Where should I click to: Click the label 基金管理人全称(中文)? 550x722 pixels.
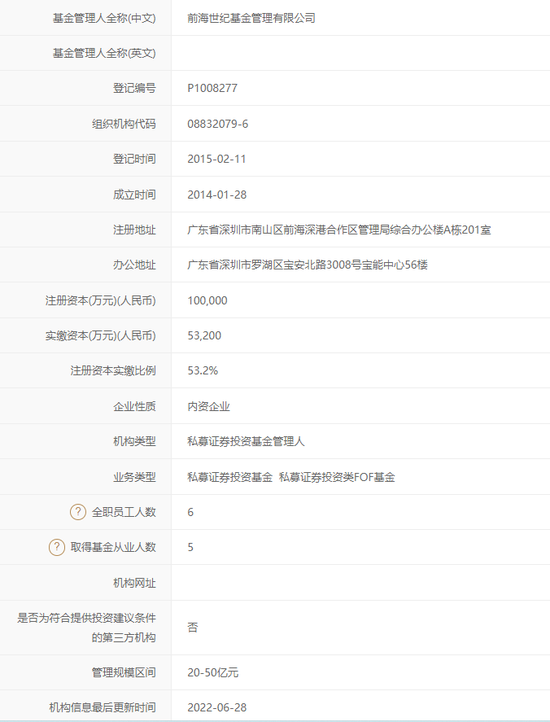pos(104,18)
